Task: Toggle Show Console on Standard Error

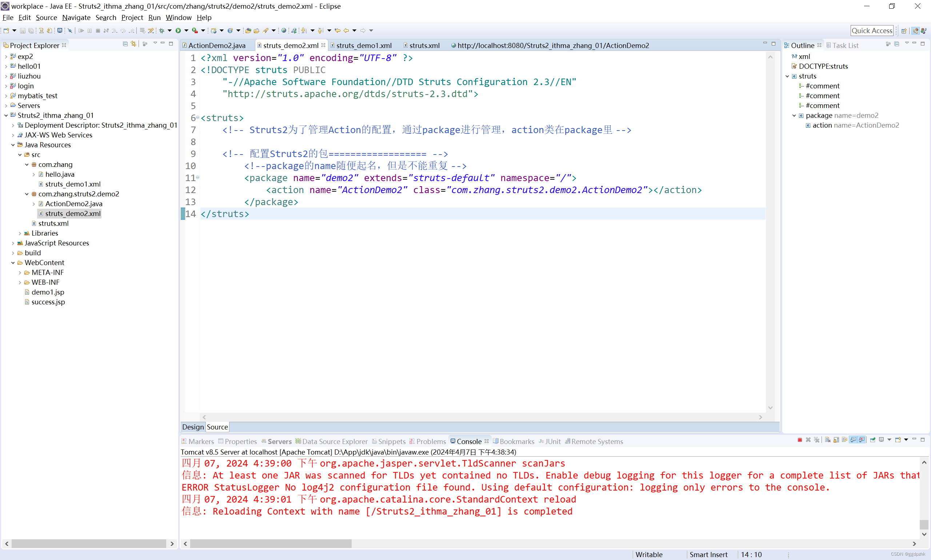Action: tap(862, 440)
